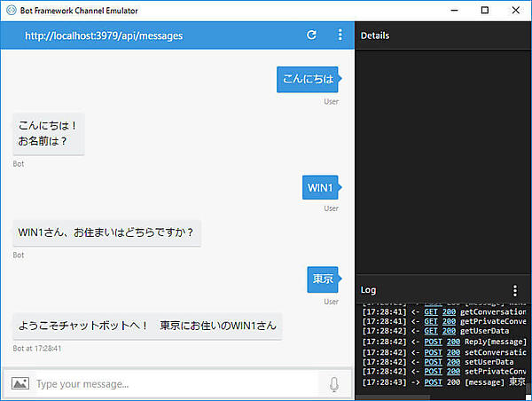This screenshot has width=532, height=401.
Task: Click 'Bot' label under お名前は？ message
Action: (x=19, y=164)
